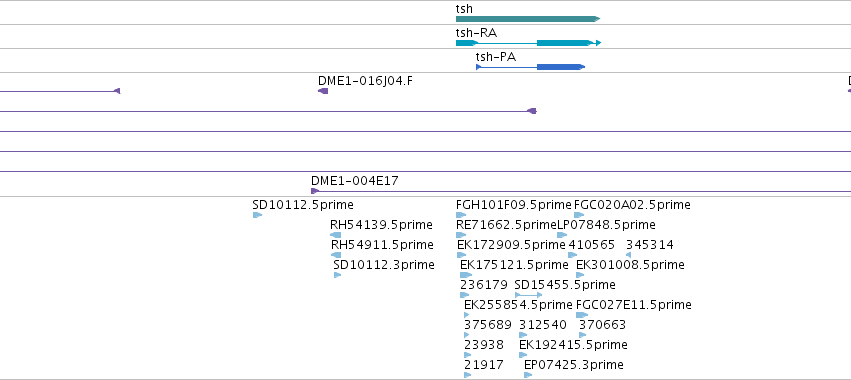Image resolution: width=851 pixels, height=380 pixels.
Task: Click the tsh gene label
Action: click(464, 9)
